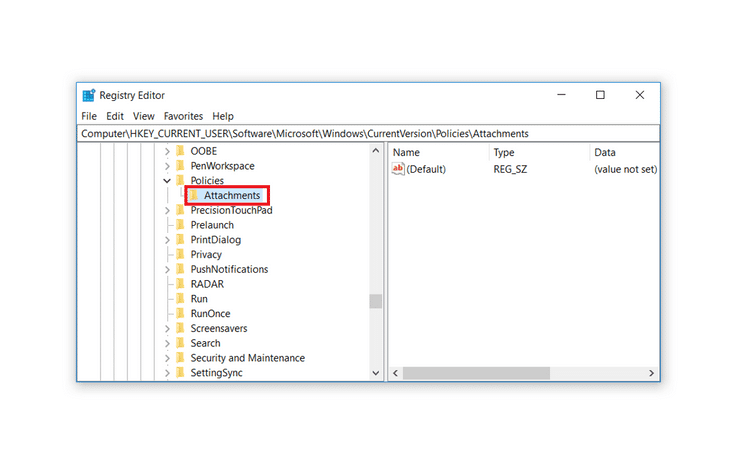Click the PrecisionTouchPad folder icon
Image resolution: width=750 pixels, height=469 pixels.
(x=180, y=210)
